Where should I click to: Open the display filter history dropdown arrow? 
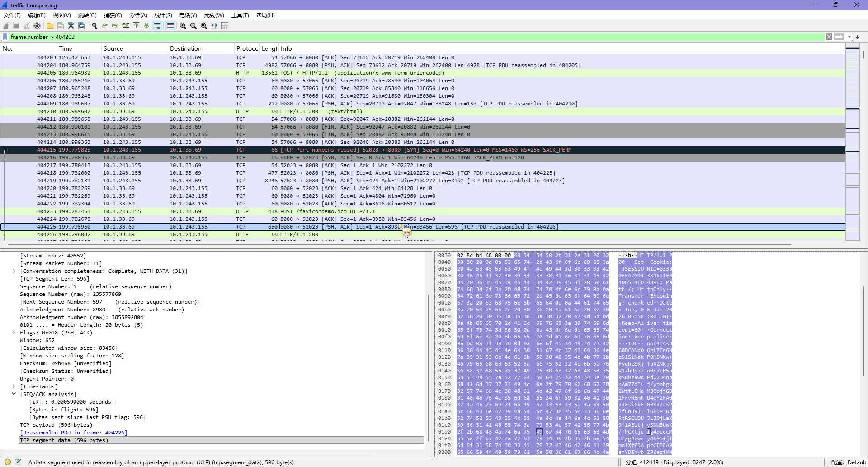(849, 37)
